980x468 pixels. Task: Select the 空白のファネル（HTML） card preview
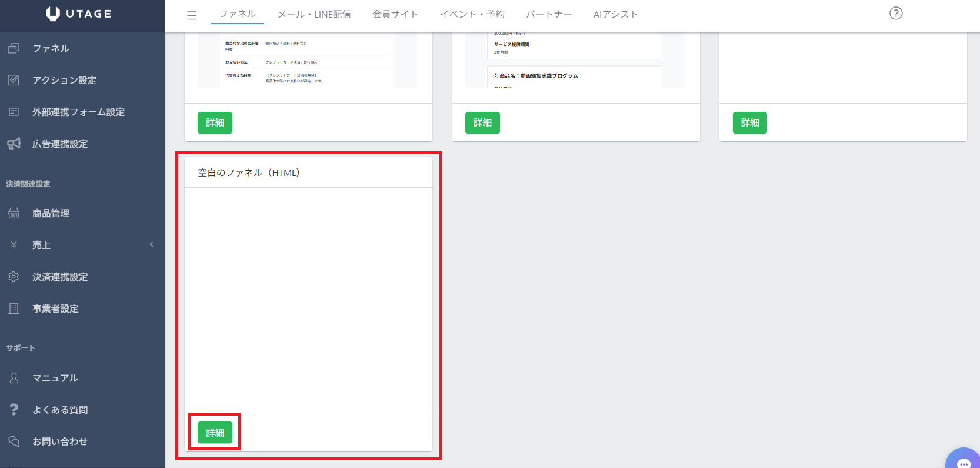tap(308, 300)
